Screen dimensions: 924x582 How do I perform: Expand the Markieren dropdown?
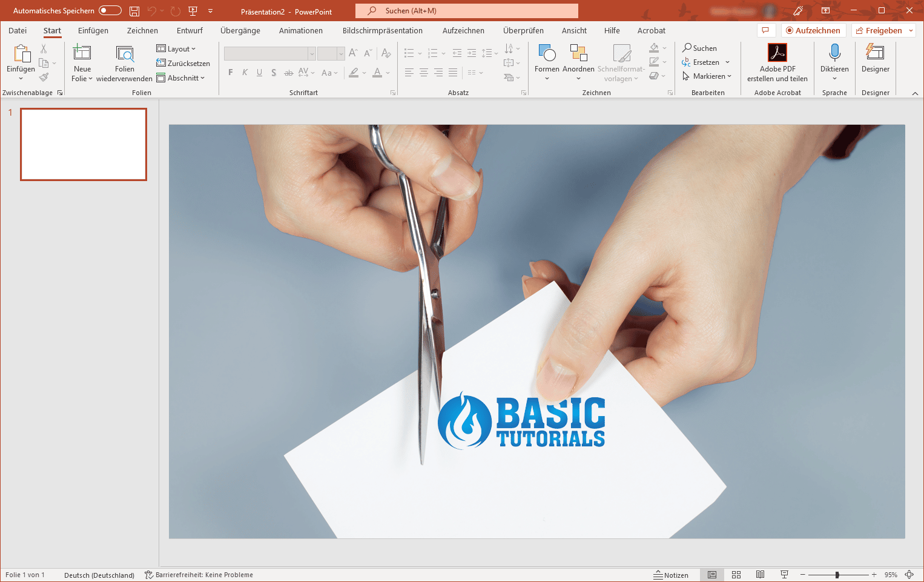click(x=707, y=76)
